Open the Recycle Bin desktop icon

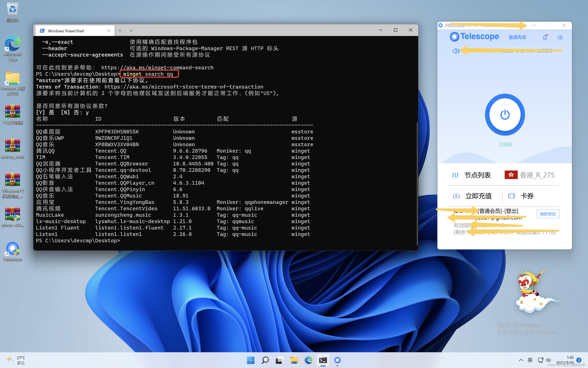point(13,12)
